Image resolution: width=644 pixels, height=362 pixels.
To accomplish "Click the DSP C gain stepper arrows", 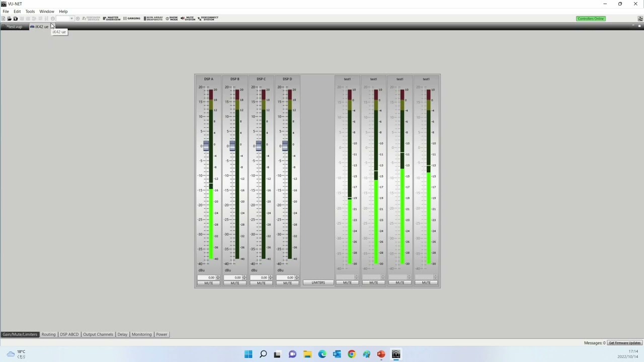I will (270, 278).
